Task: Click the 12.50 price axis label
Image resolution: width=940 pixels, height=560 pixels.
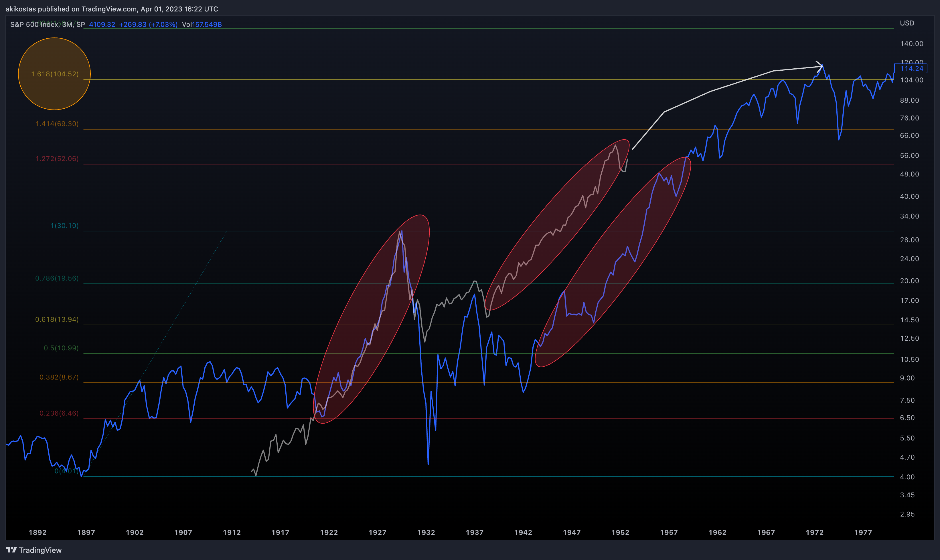Action: pyautogui.click(x=909, y=338)
